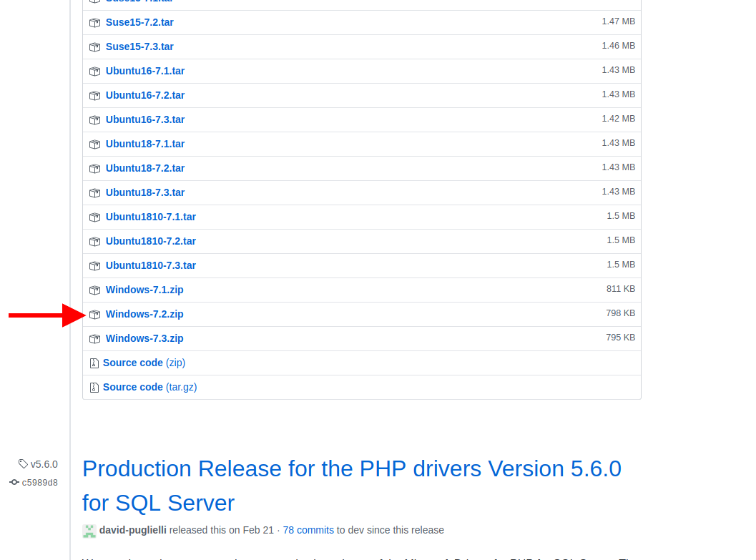756x560 pixels.
Task: Click the package icon beside Ubuntu18-7.1.tar
Action: [x=94, y=144]
